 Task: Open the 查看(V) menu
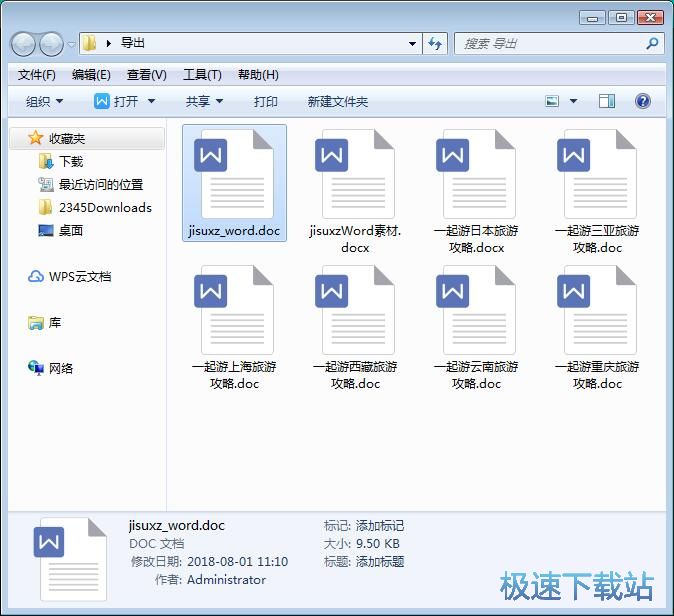pos(147,75)
